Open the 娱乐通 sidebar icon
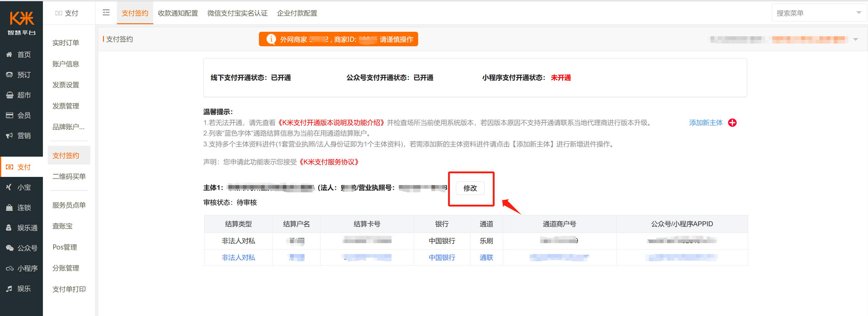Image resolution: width=868 pixels, height=316 pixels. click(x=9, y=228)
